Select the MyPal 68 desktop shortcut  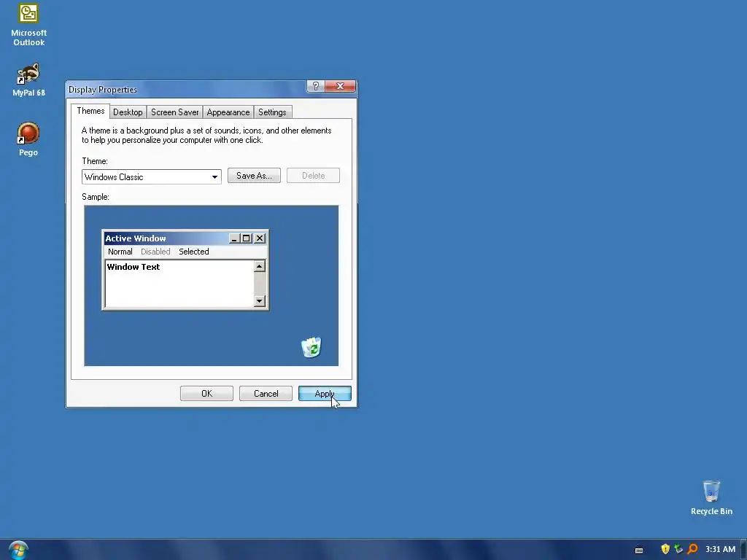pos(28,80)
